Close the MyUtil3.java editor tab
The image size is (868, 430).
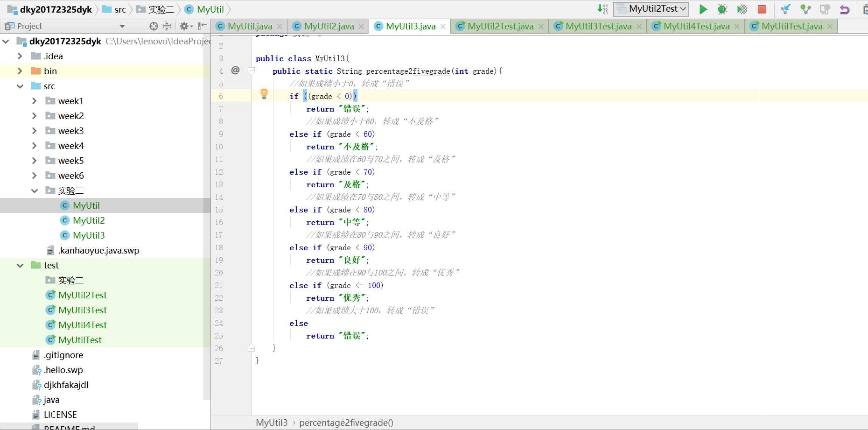coord(443,27)
